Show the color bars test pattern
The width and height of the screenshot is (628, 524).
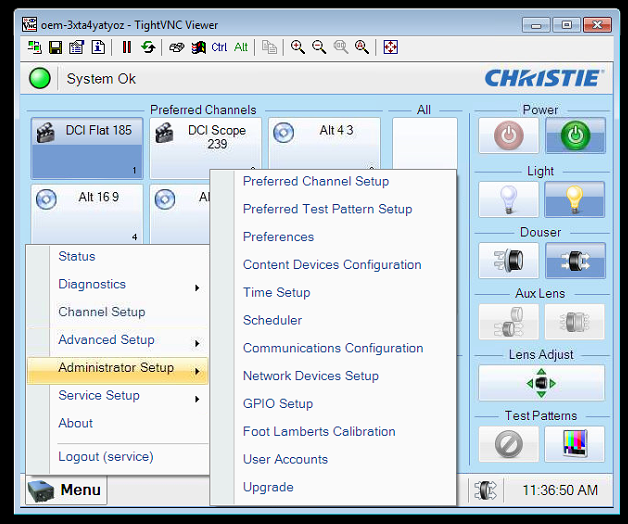574,443
